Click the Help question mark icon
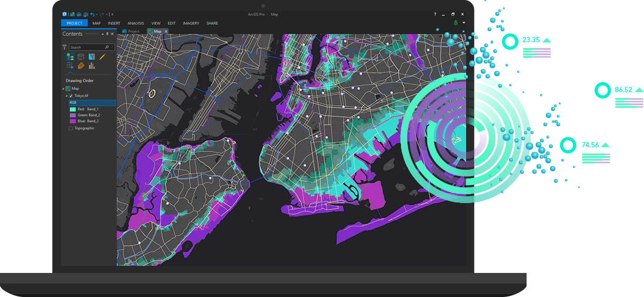The height and width of the screenshot is (297, 644). click(436, 14)
